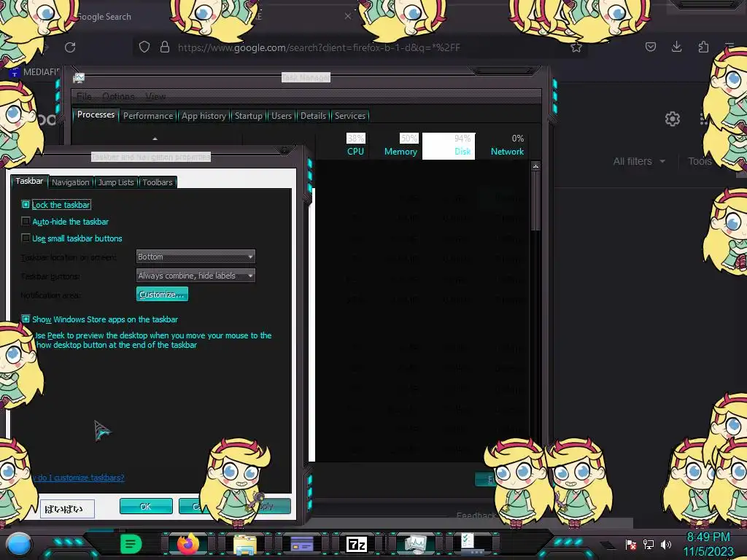Enable Auto-hide the taskbar
Image resolution: width=747 pixels, height=560 pixels.
click(x=26, y=222)
